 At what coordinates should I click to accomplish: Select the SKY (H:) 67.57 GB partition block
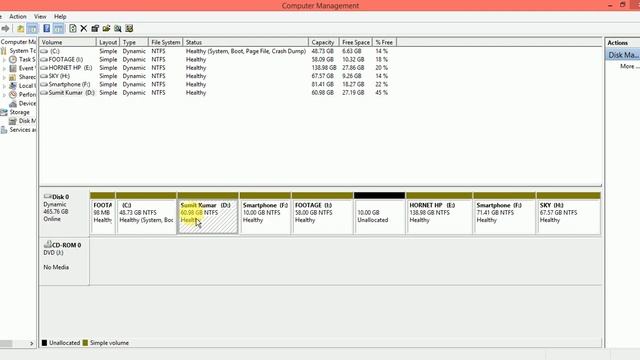coord(569,213)
